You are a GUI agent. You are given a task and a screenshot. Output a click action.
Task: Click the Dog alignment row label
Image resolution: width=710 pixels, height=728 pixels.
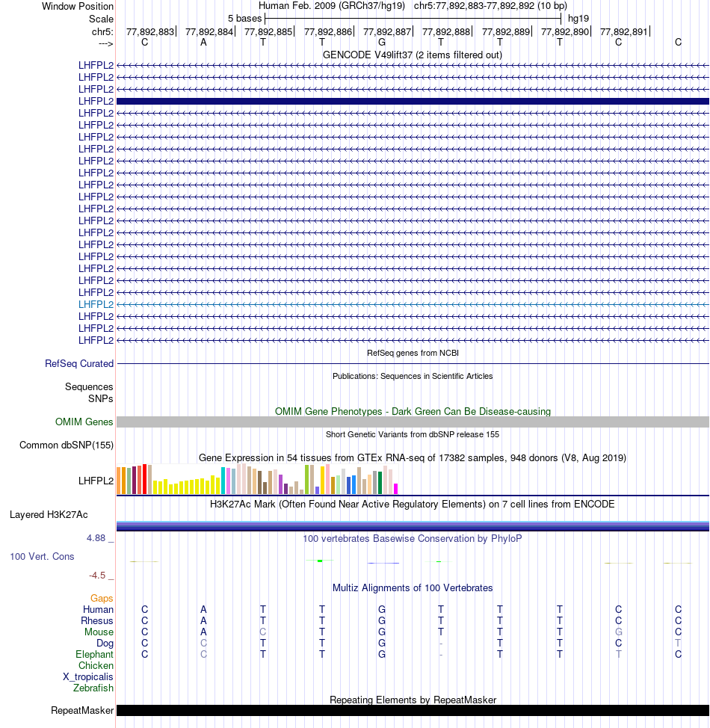click(105, 643)
